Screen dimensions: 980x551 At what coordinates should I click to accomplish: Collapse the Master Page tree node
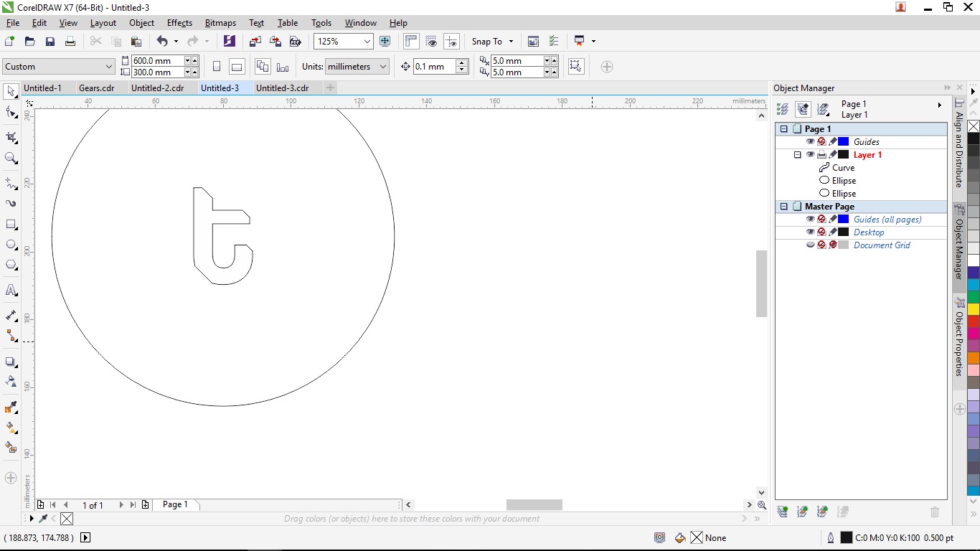point(784,207)
